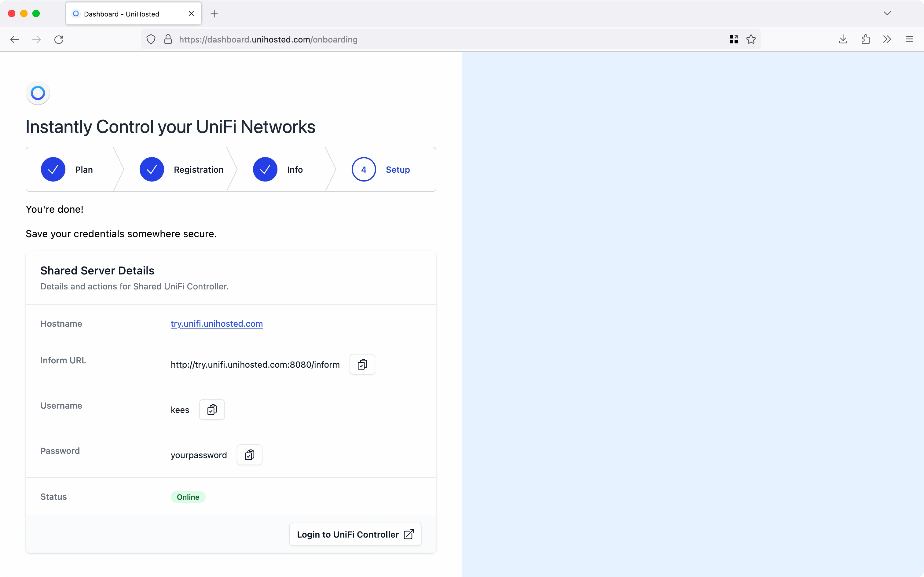The height and width of the screenshot is (577, 924).
Task: Open the try.unifi.unihosted.com hostname link
Action: point(217,324)
